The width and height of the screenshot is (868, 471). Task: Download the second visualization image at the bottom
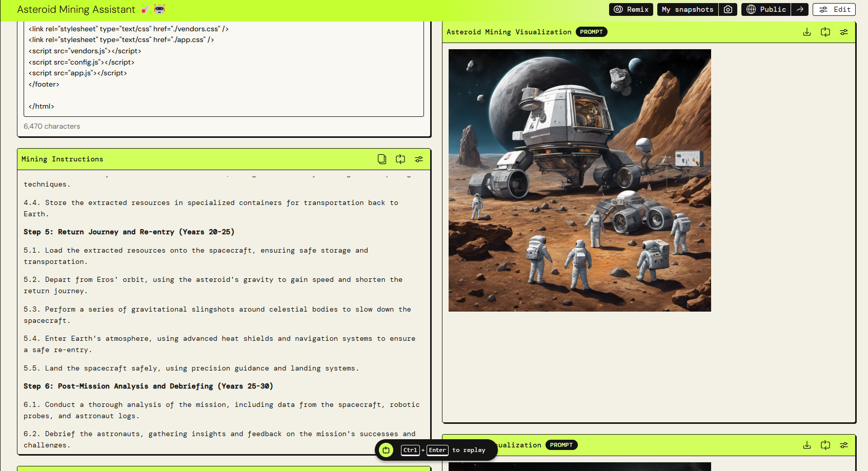point(807,445)
